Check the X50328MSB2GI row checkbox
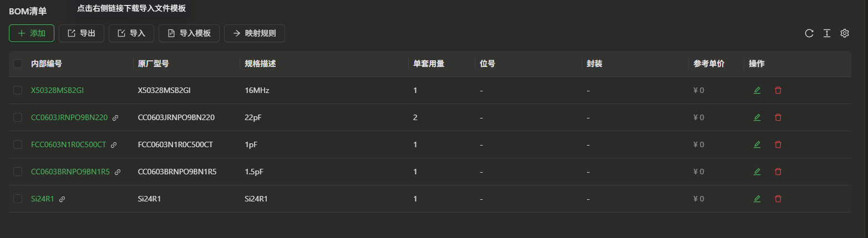This screenshot has height=238, width=868. click(x=18, y=90)
